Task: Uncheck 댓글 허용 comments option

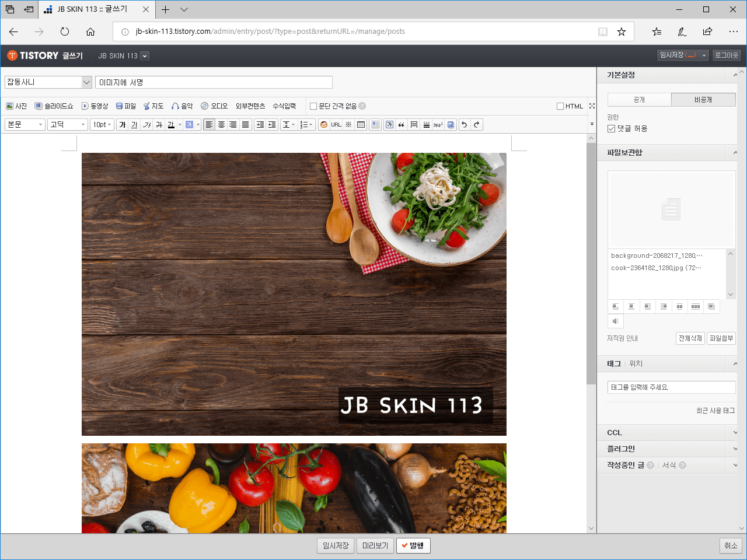Action: (611, 128)
